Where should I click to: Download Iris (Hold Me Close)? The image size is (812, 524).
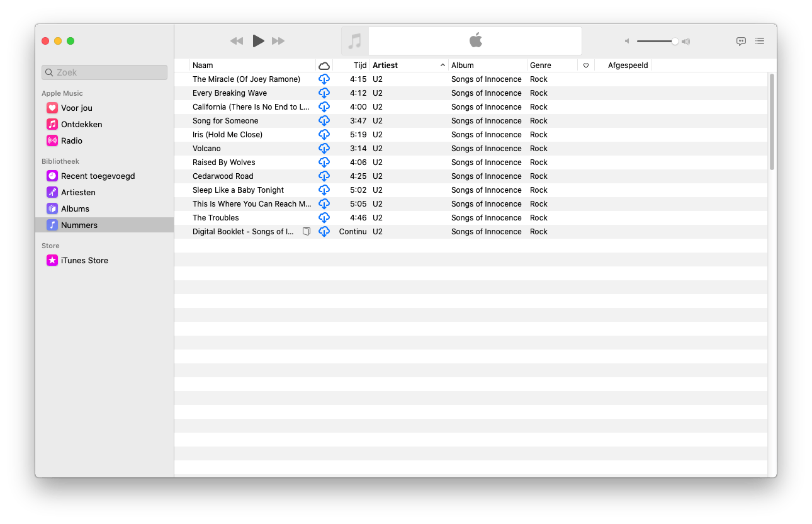[324, 135]
